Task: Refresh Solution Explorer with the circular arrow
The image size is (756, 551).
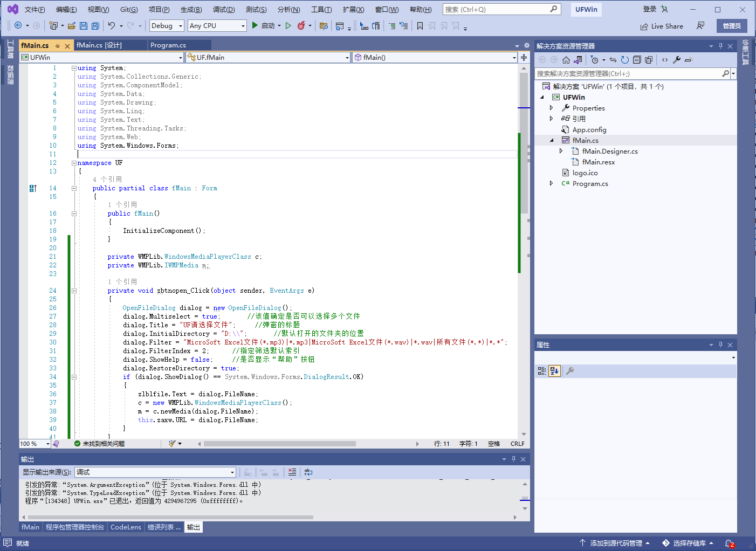Action: click(x=625, y=60)
